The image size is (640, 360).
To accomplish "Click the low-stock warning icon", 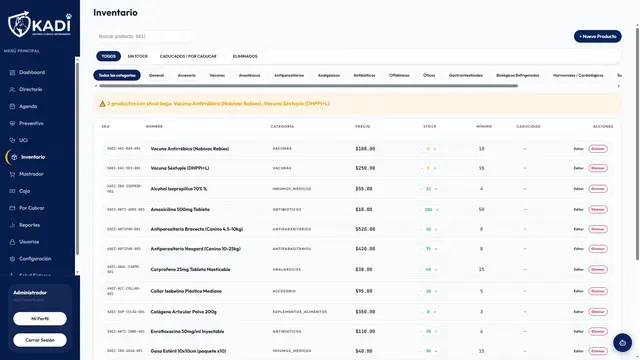I will (102, 104).
